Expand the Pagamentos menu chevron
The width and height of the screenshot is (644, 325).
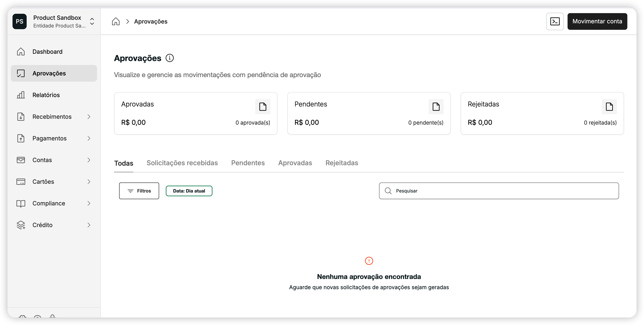tap(89, 139)
